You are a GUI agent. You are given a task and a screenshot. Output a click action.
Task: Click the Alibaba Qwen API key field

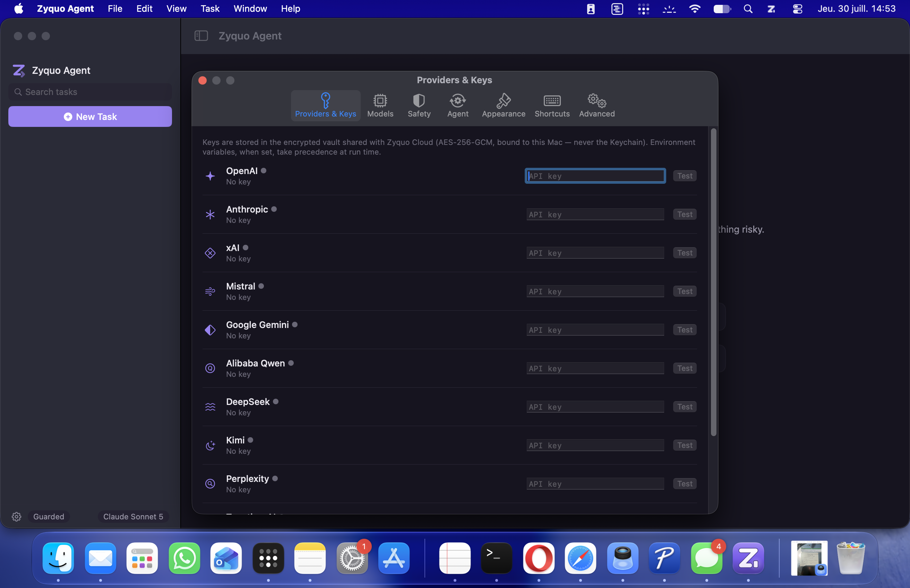595,369
